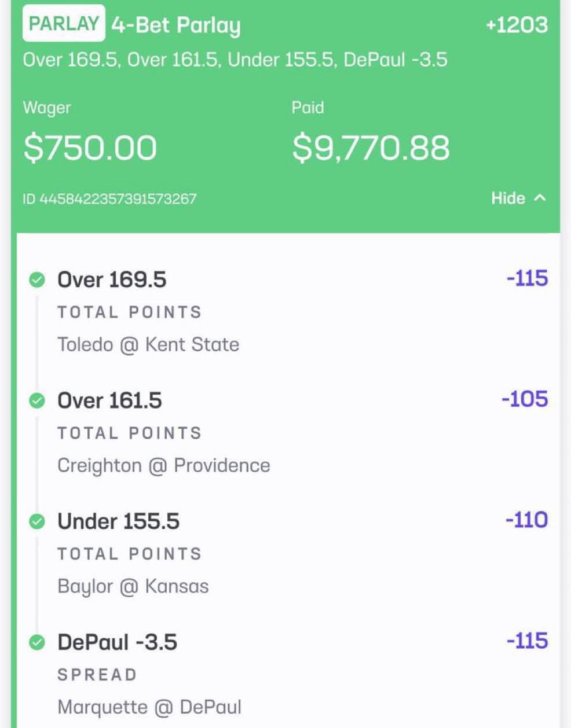Click the -115 odds for DePaul -3.5
Viewport: 571px width, 728px height.
point(527,641)
